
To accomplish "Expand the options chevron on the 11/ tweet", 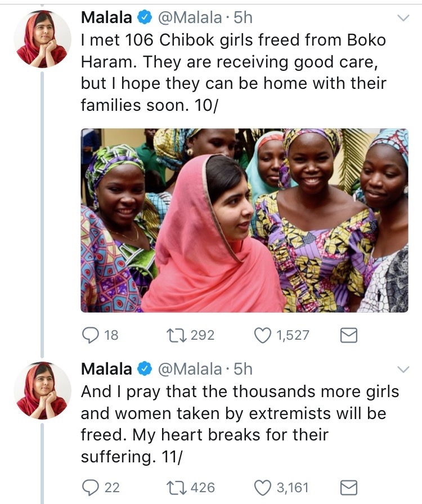I will click(403, 370).
